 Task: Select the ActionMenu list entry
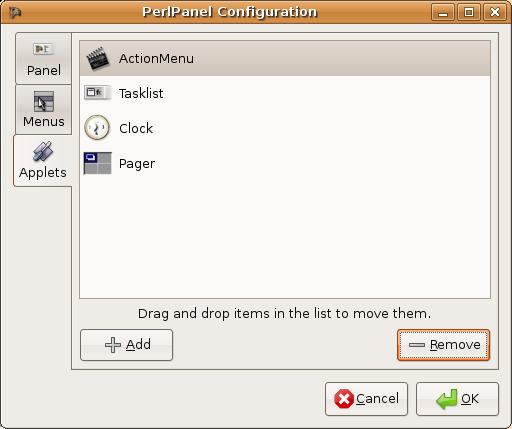pyautogui.click(x=285, y=58)
